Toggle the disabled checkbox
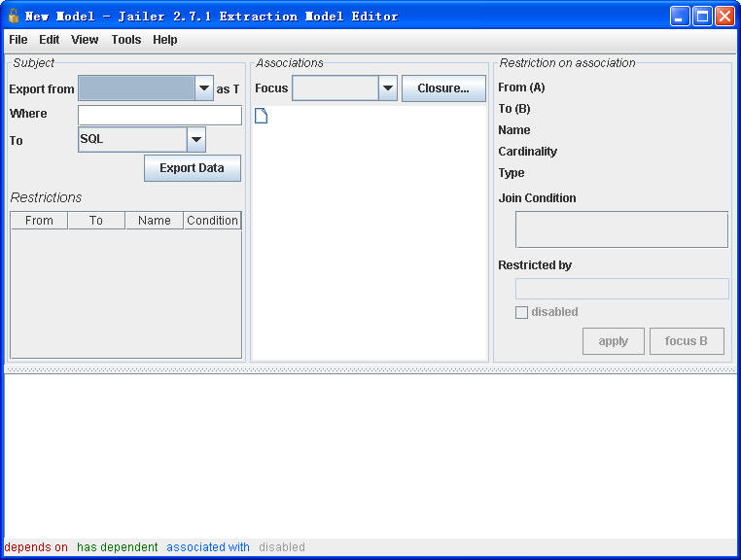Screen dimensions: 741x560 [x=521, y=312]
